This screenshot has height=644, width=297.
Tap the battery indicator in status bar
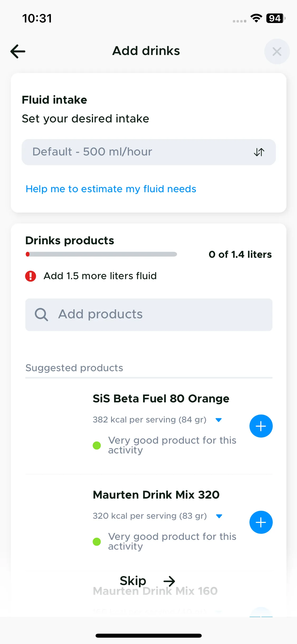[x=276, y=18]
